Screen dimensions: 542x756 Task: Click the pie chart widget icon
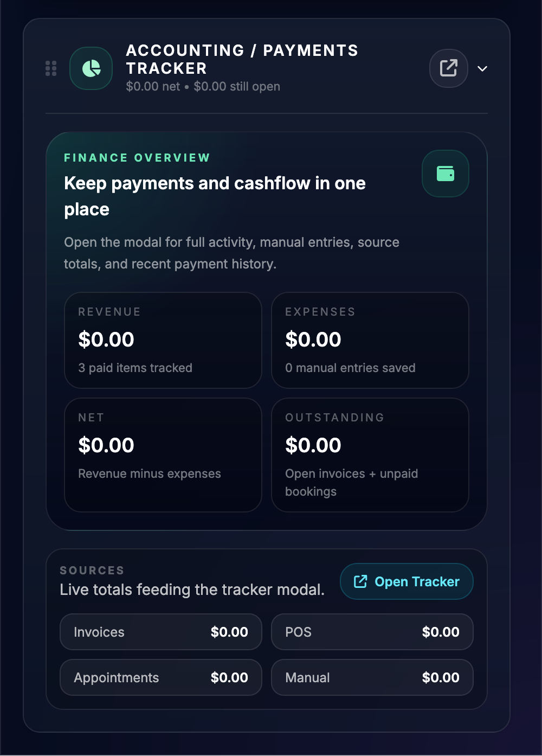click(x=91, y=68)
